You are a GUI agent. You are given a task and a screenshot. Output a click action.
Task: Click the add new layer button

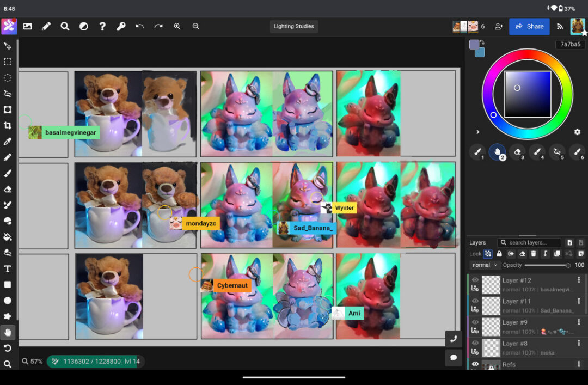click(569, 242)
